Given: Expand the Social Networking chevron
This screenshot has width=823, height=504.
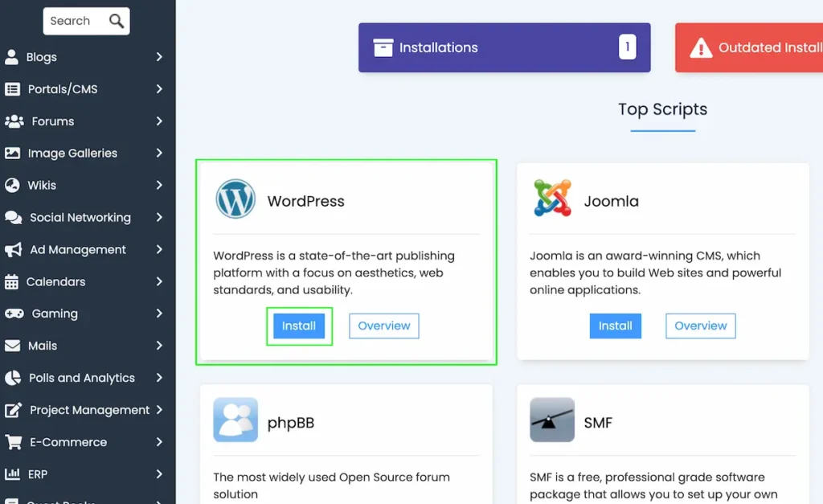Looking at the screenshot, I should [160, 217].
